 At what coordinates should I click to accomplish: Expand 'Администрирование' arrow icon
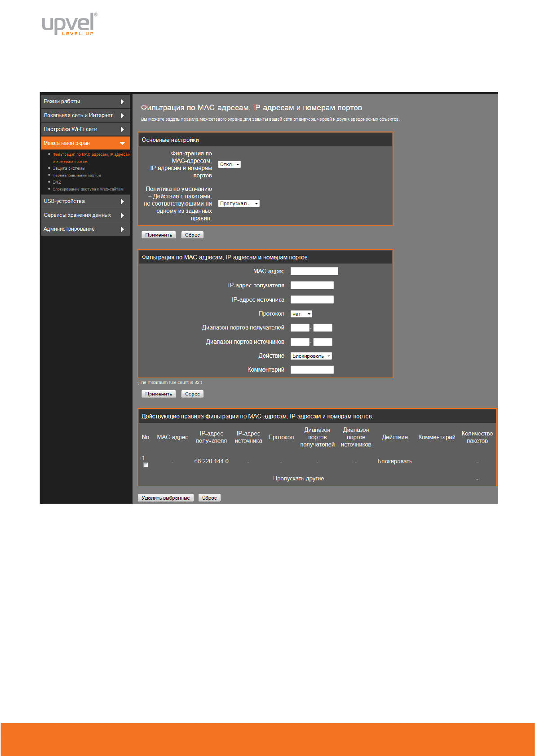click(x=122, y=229)
